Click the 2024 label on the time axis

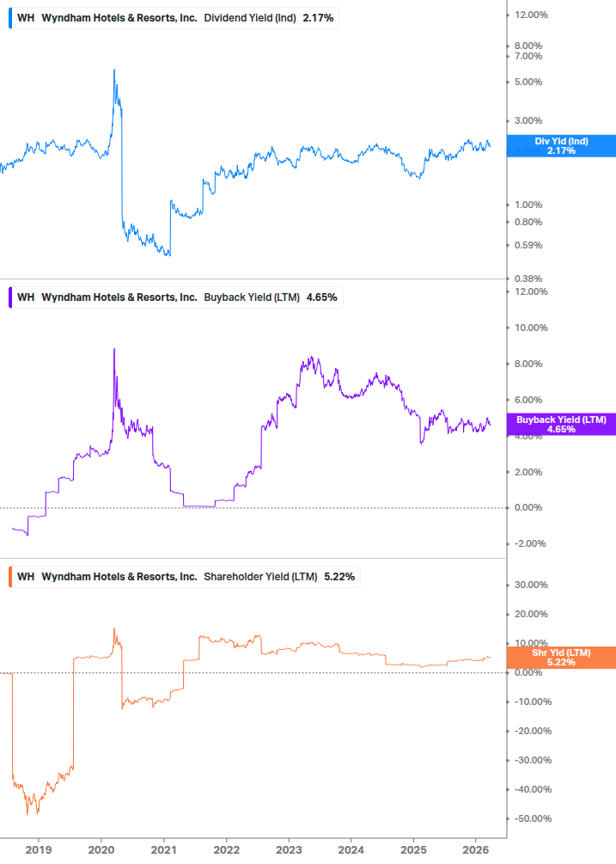pos(351,850)
